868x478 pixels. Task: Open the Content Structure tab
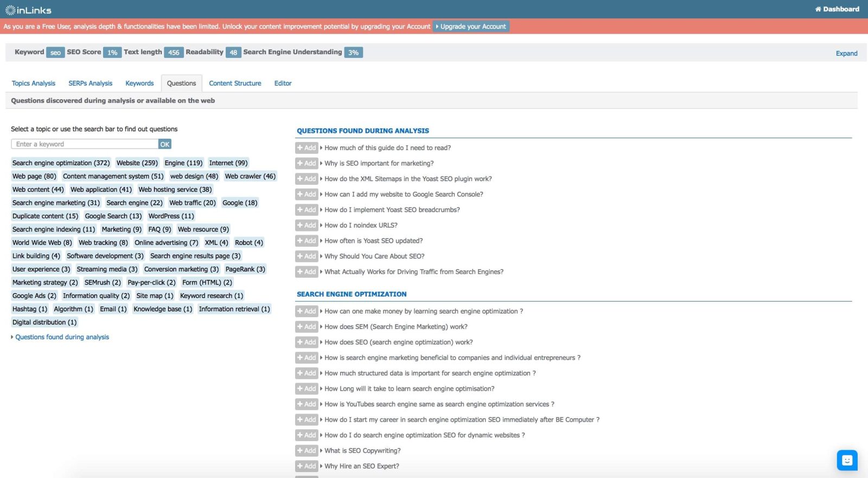tap(235, 83)
